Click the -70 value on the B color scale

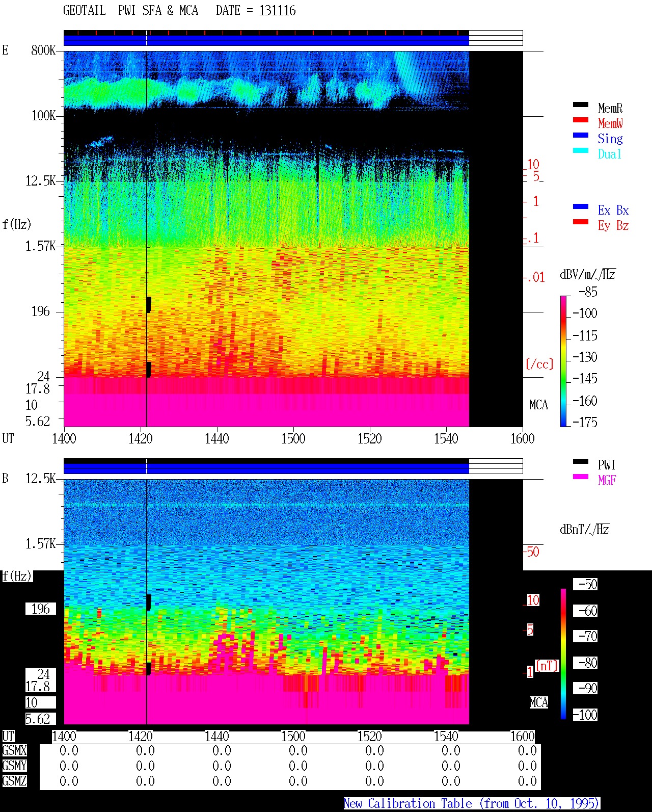(585, 636)
